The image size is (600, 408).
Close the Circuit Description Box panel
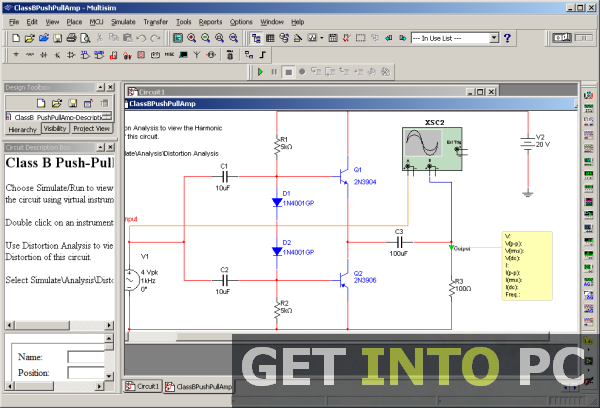pos(110,147)
